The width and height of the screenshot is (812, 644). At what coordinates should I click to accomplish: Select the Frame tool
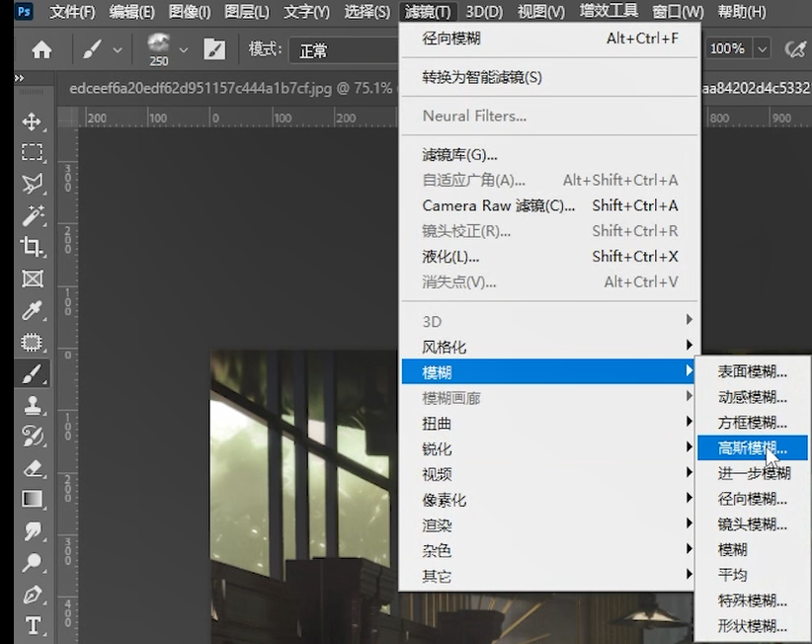pos(33,279)
